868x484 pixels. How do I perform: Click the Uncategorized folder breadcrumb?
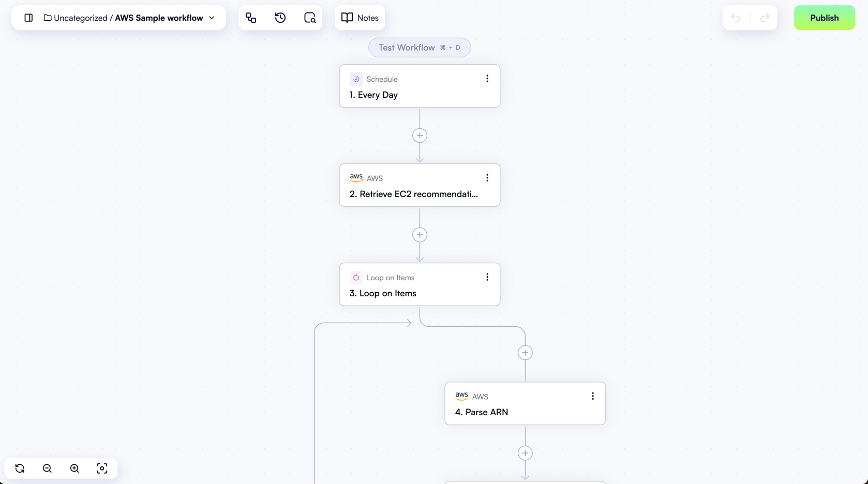[76, 18]
